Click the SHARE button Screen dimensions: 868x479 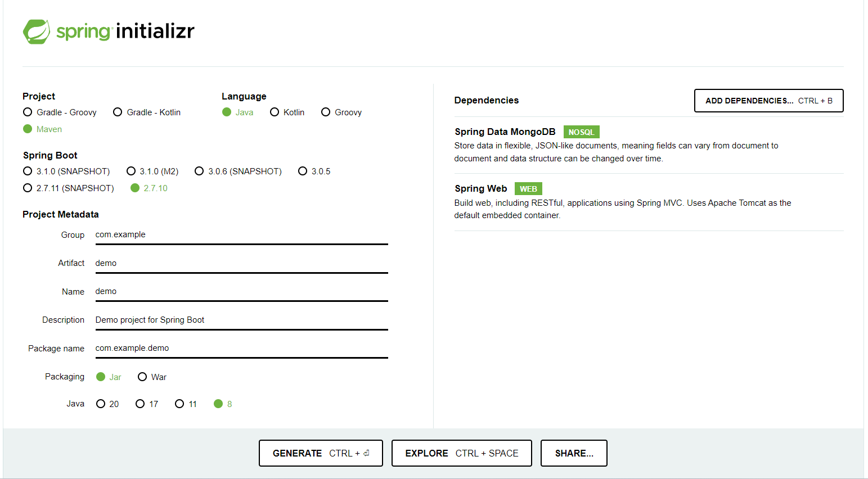tap(574, 453)
